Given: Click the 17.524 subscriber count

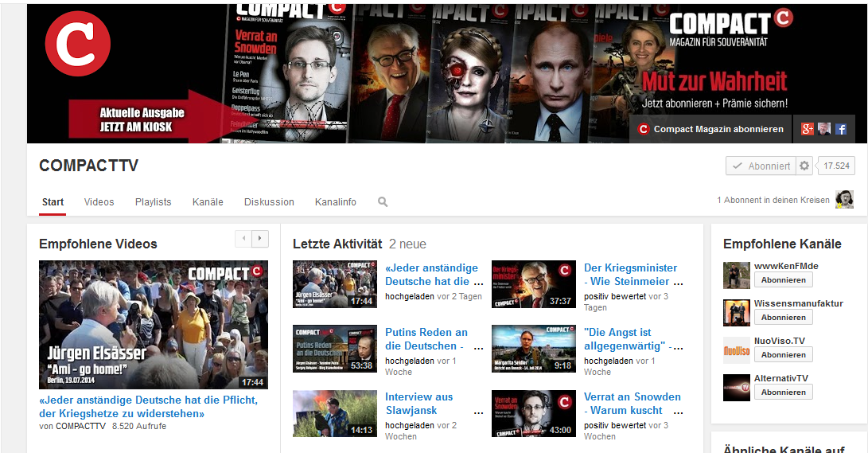Looking at the screenshot, I should pos(836,166).
